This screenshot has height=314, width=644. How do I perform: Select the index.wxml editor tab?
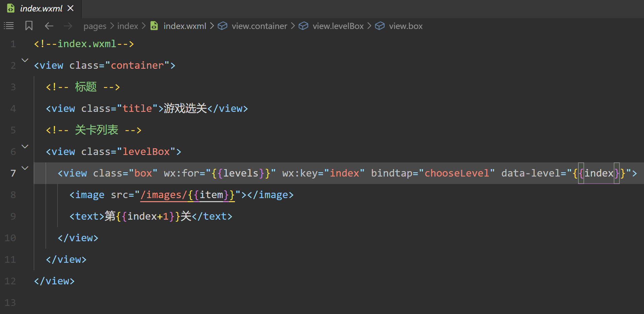point(41,8)
